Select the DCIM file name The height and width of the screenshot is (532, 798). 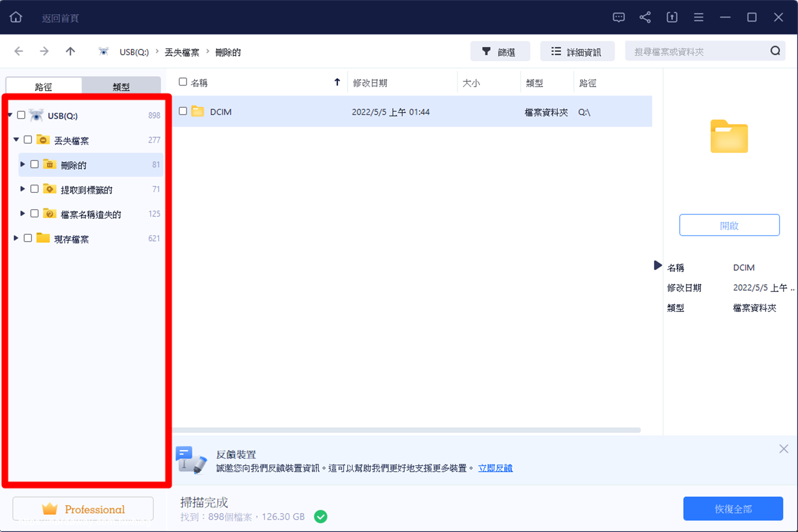221,112
